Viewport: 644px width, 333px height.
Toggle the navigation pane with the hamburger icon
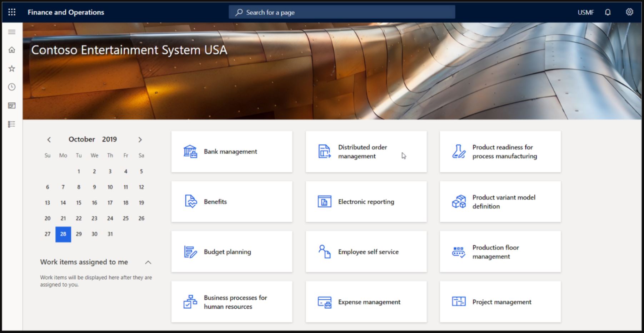click(12, 32)
